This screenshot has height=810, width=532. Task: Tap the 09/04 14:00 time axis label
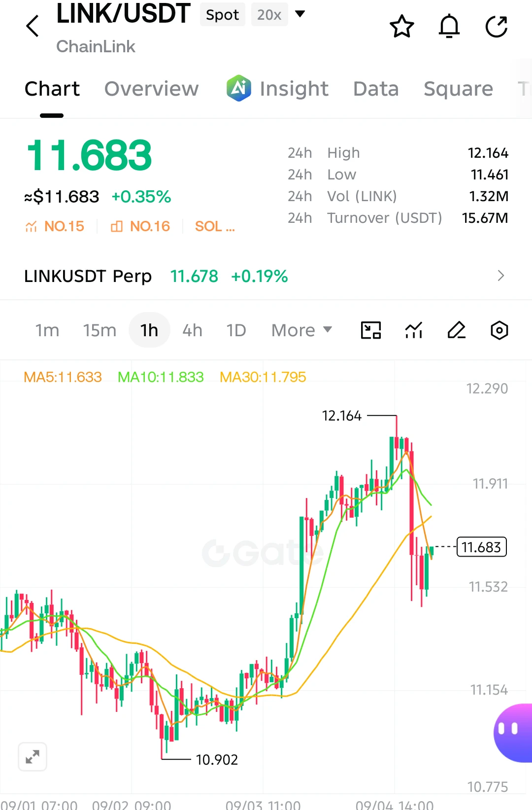(395, 805)
